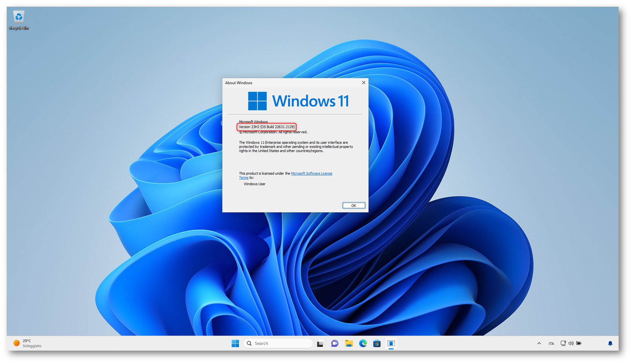Launch Microsoft Edge from the taskbar
The height and width of the screenshot is (364, 632).
click(x=363, y=343)
